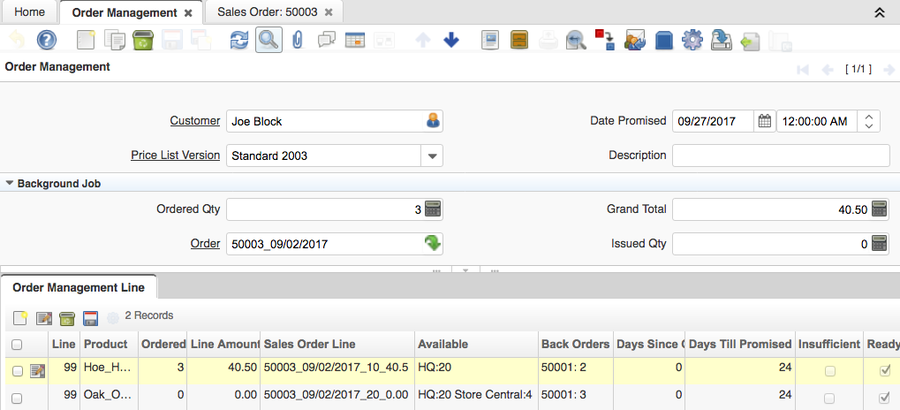The image size is (900, 410).
Task: Go to the Home tab
Action: [x=29, y=13]
